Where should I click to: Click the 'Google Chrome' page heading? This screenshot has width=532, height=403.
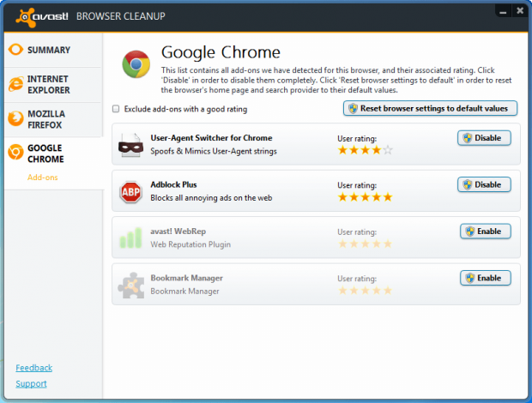pos(221,52)
